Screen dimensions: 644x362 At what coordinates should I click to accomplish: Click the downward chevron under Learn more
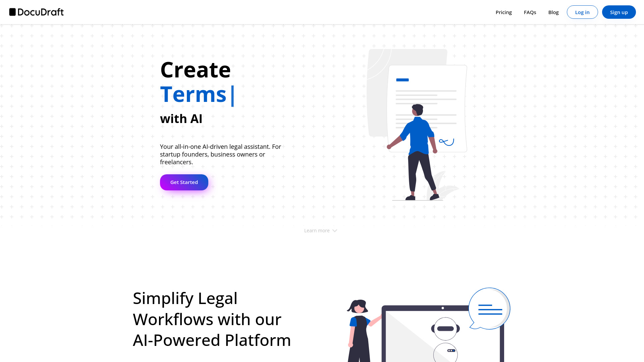[335, 230]
